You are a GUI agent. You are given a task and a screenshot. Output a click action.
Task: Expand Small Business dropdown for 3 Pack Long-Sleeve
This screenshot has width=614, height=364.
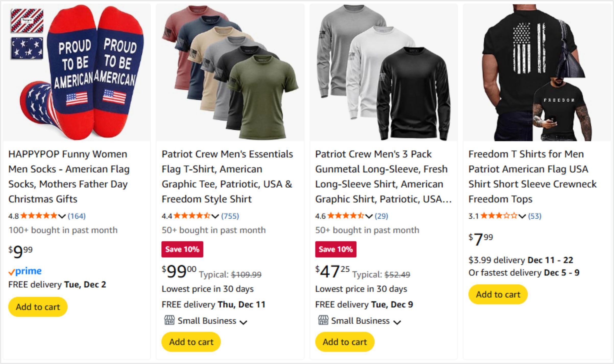point(397,322)
